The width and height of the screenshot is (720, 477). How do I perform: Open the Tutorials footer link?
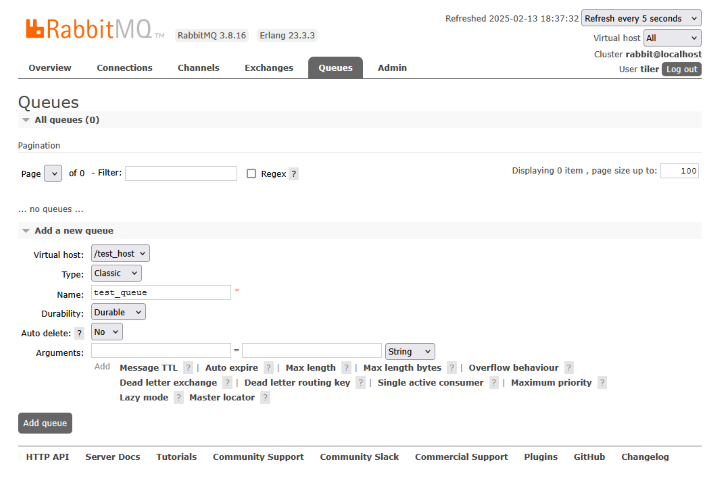tap(176, 457)
